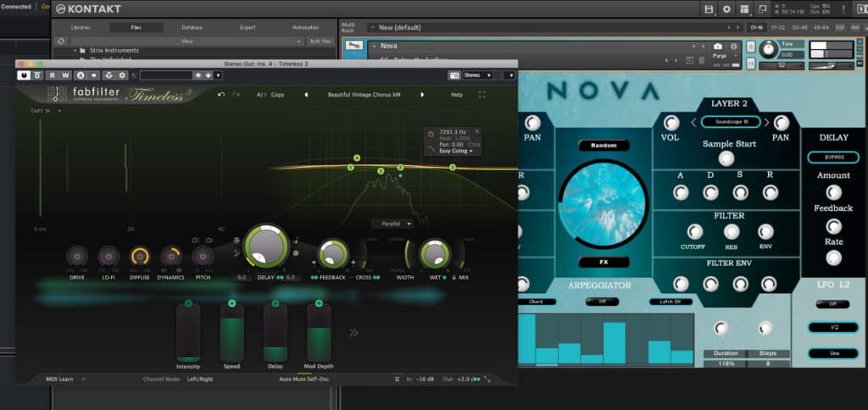
Task: Open Kontakt save disk icon
Action: click(709, 8)
